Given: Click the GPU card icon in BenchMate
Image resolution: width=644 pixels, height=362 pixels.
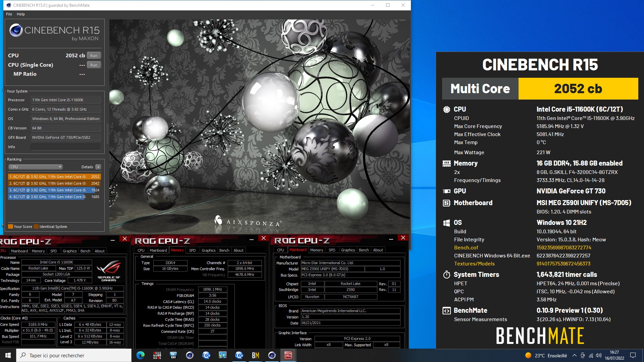Looking at the screenshot, I should coord(446,191).
